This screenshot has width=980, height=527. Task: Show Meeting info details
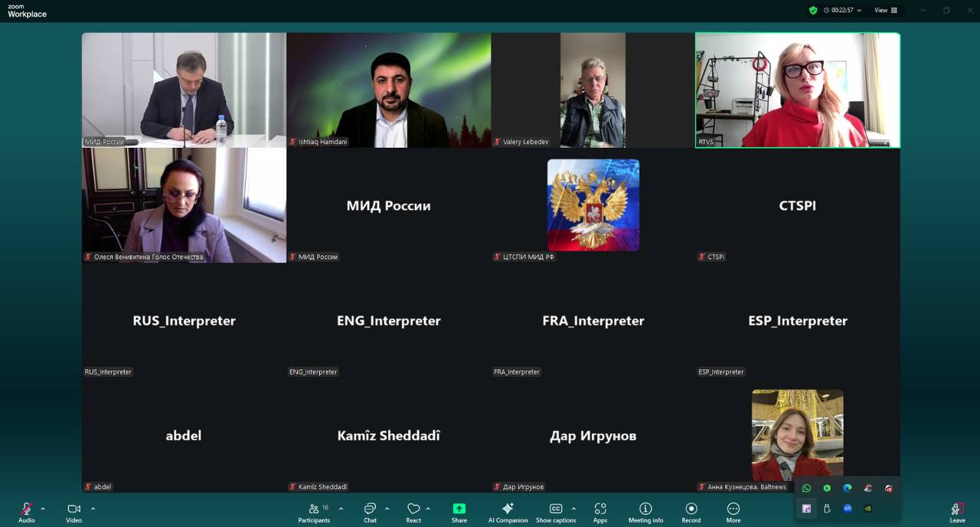645,512
